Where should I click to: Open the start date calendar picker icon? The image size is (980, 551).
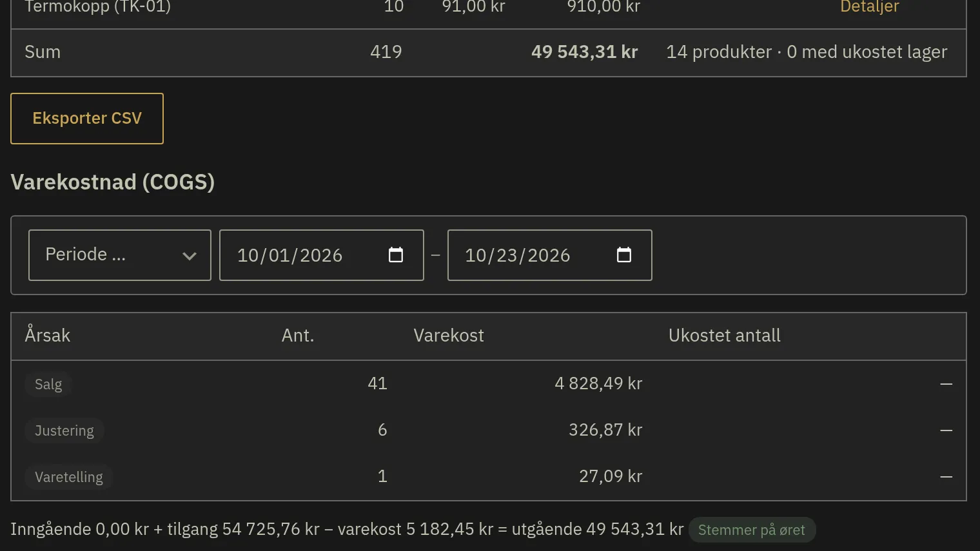click(x=396, y=255)
